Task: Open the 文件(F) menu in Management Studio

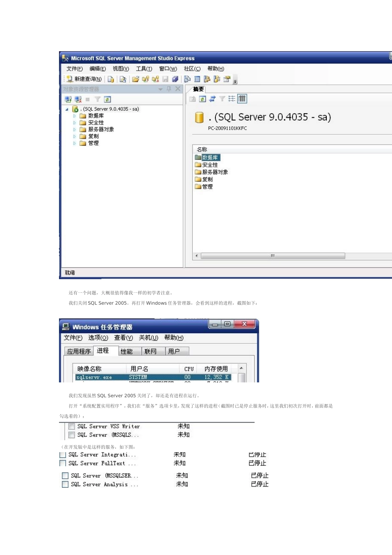Action: [x=75, y=69]
